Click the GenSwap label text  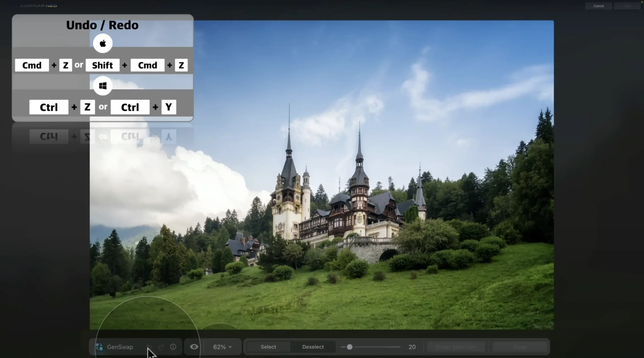[120, 347]
